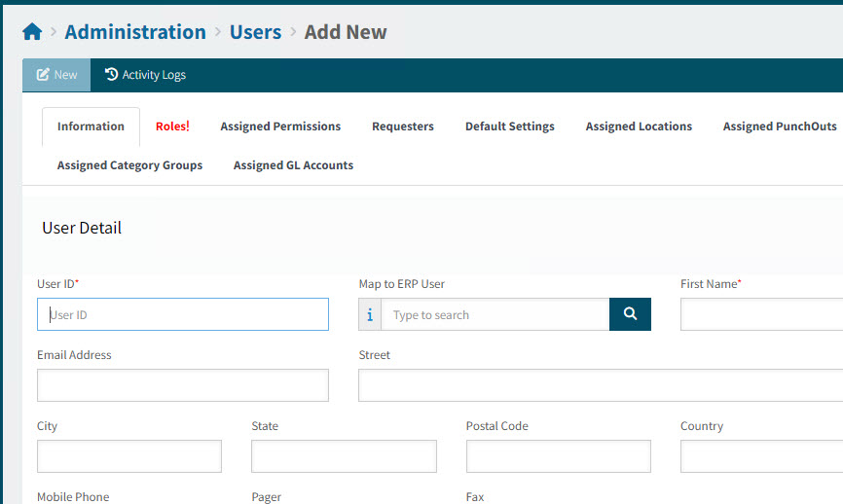Screen dimensions: 843x504
Task: Switch to the Roles! tab
Action: [x=172, y=126]
